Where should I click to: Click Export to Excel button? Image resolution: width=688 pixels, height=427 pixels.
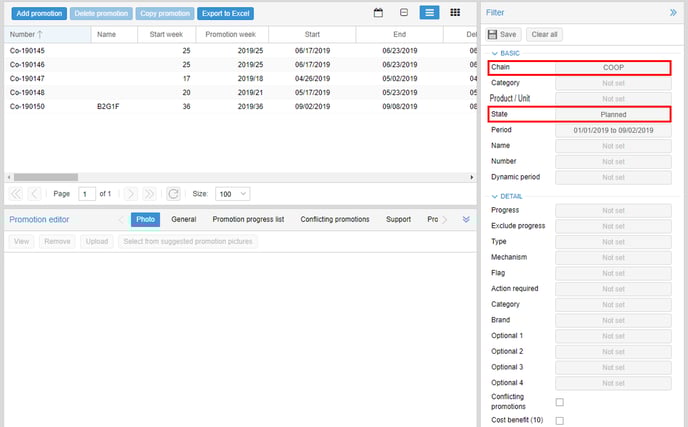pos(226,14)
